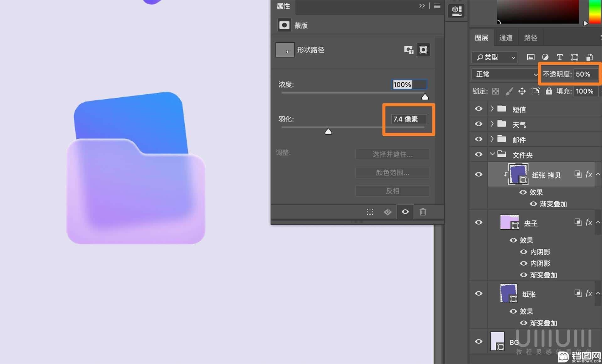Click the hue spectrum strip
Image resolution: width=602 pixels, height=364 pixels.
595,12
